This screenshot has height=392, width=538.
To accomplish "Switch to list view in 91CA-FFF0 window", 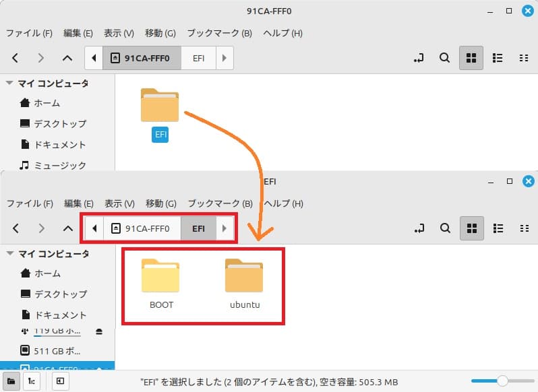I will coord(498,58).
